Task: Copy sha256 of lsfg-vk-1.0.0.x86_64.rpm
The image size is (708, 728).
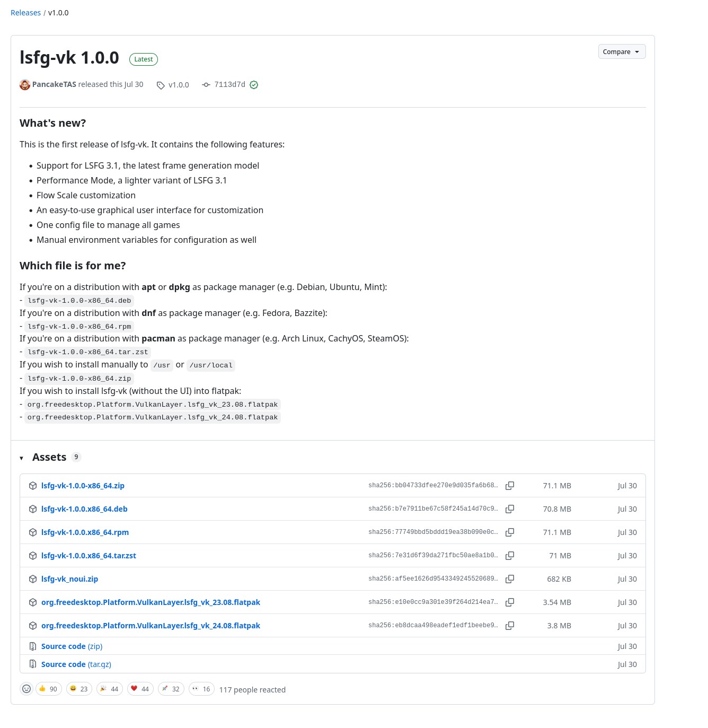Action: coord(510,532)
